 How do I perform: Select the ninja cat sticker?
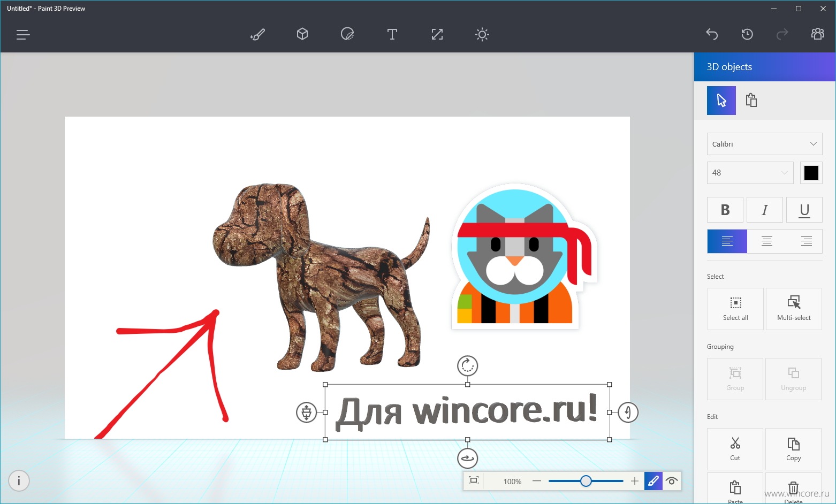point(524,257)
